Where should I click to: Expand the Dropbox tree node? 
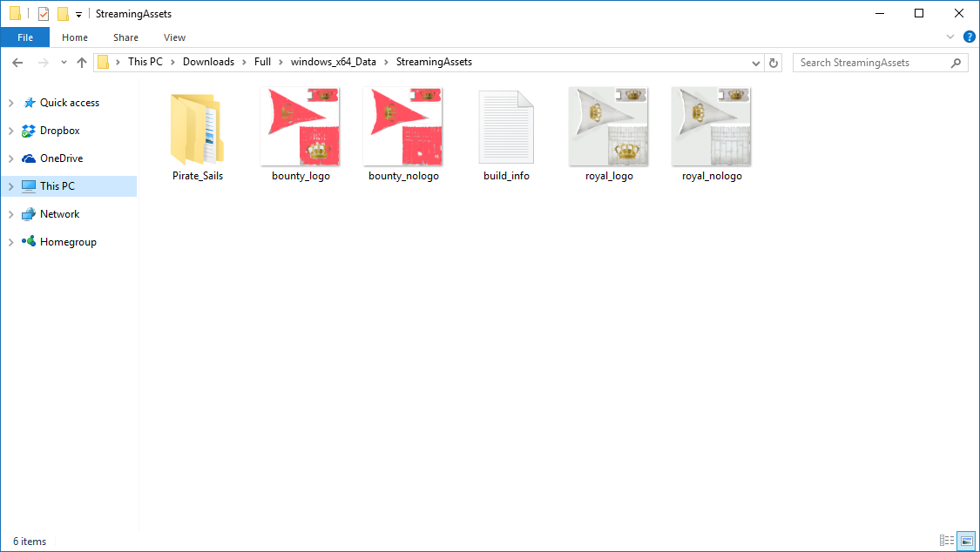coord(11,131)
